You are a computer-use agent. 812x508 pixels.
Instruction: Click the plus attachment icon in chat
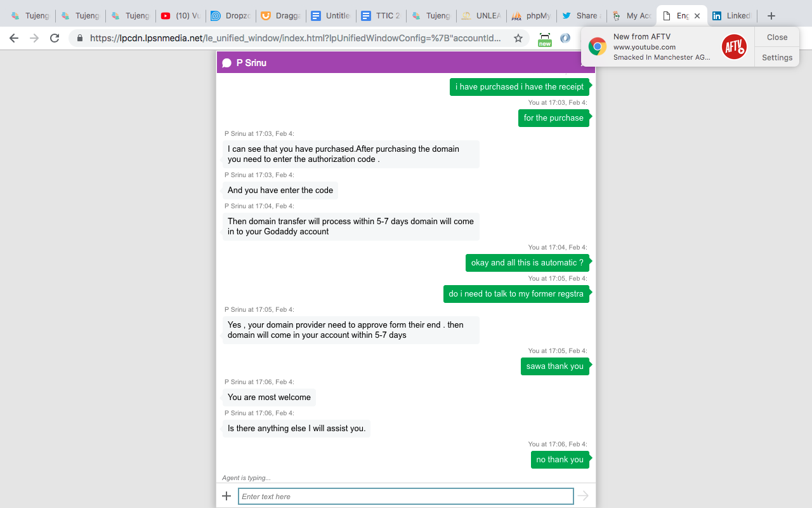[x=226, y=496]
